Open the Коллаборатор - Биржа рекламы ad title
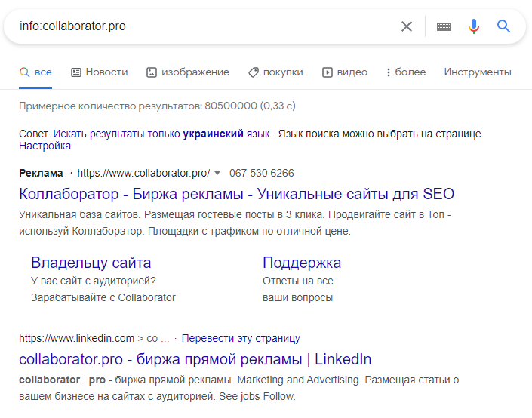Viewport: 532px width, 418px height. pyautogui.click(x=236, y=194)
